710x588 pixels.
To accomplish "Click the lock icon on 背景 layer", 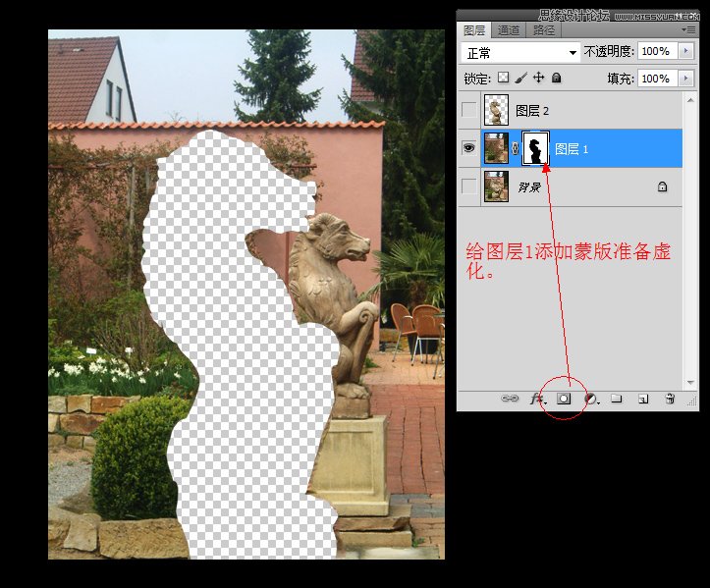I will pos(662,187).
